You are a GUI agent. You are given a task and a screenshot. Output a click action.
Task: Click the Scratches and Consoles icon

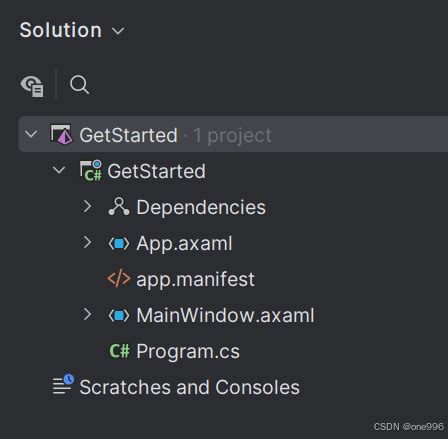63,384
